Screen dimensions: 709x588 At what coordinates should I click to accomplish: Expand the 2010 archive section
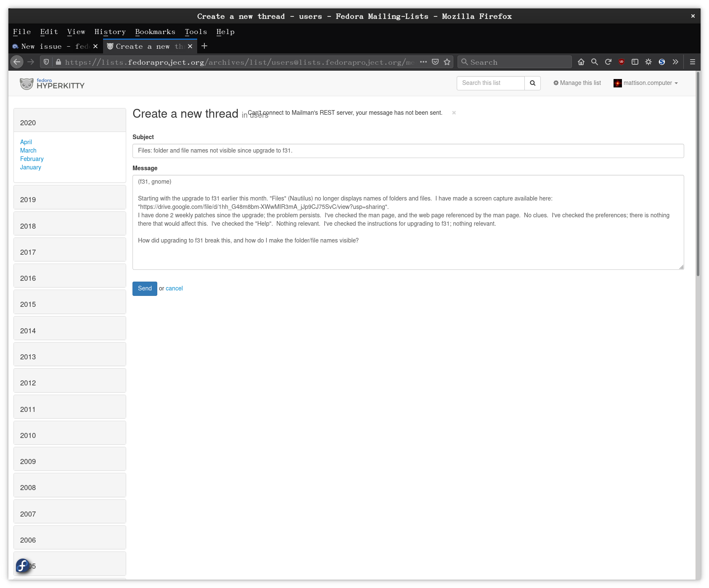(x=70, y=433)
